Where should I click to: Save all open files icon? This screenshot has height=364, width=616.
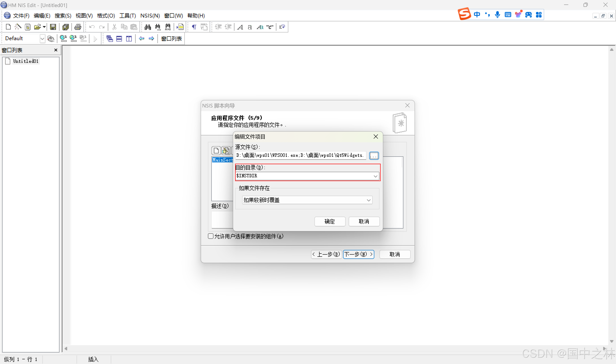[65, 27]
